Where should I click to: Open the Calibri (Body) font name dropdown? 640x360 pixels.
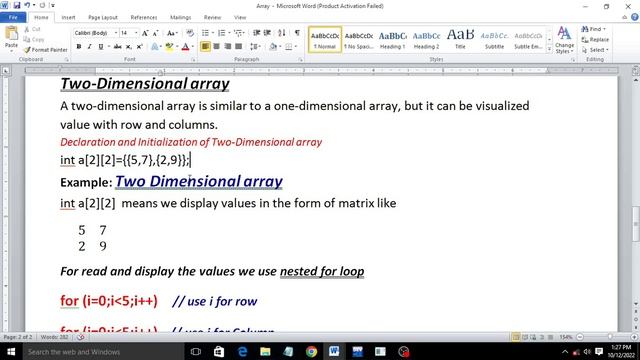pyautogui.click(x=116, y=33)
